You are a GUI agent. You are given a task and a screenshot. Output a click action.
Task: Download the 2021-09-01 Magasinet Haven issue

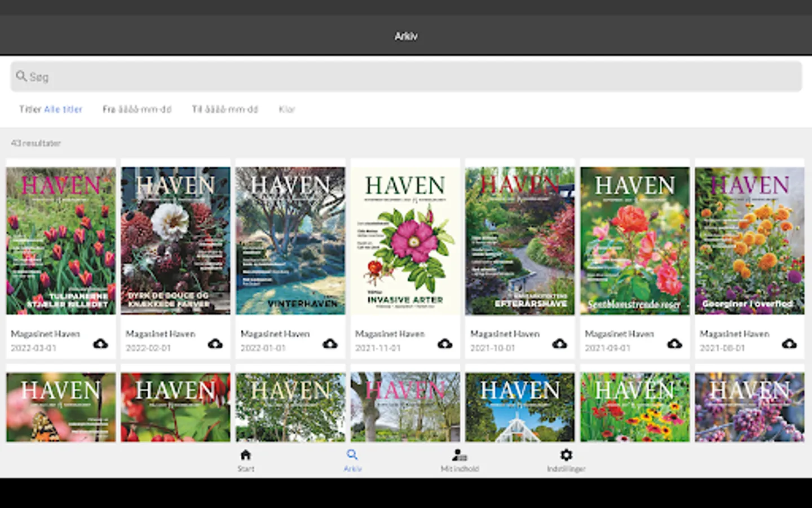coord(674,343)
